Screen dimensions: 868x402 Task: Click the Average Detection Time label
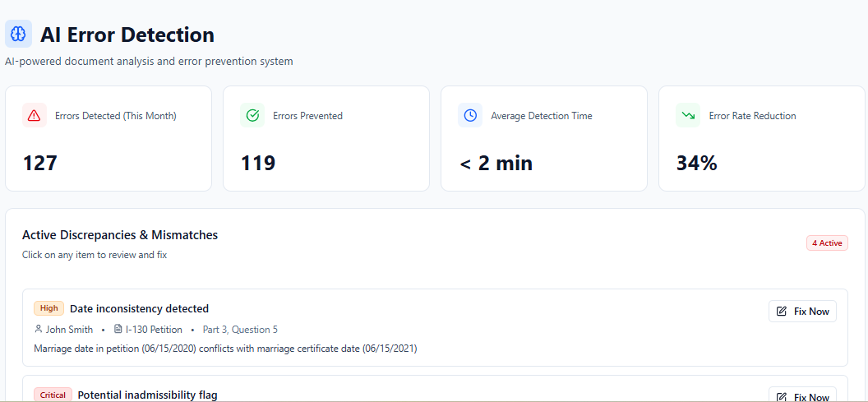pyautogui.click(x=542, y=116)
